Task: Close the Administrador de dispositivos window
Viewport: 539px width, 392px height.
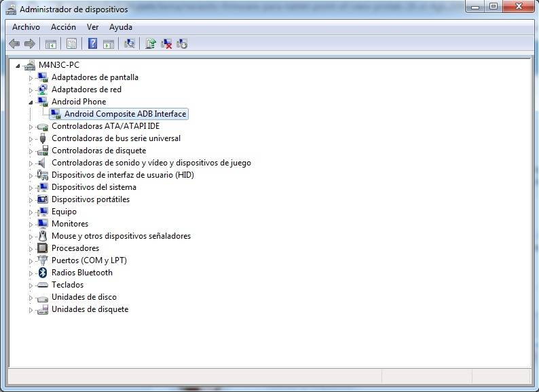Action: (519, 7)
